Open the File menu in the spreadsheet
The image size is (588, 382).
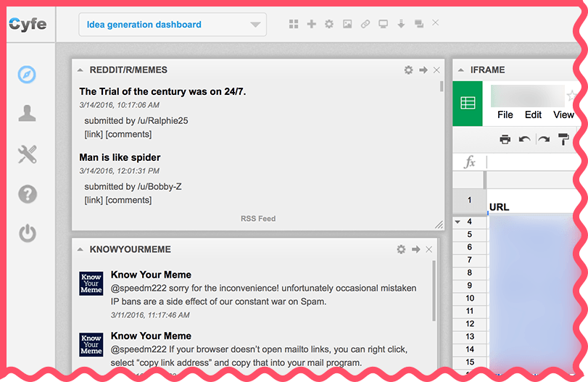coord(505,115)
